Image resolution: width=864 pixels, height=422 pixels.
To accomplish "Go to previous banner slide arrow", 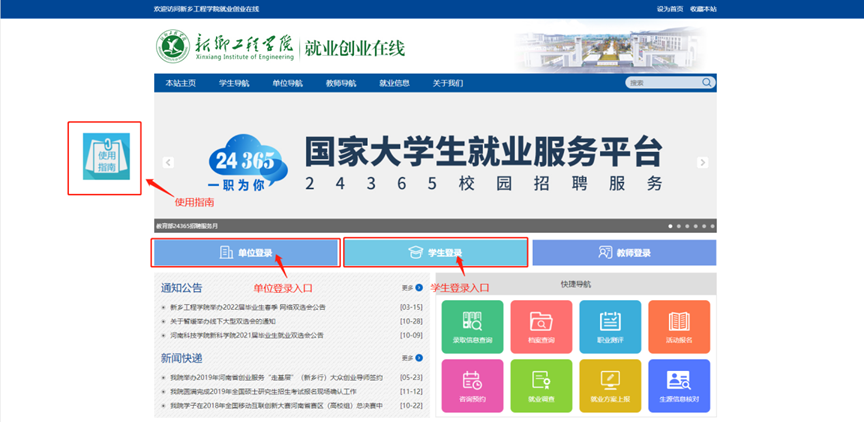I will coord(168,162).
